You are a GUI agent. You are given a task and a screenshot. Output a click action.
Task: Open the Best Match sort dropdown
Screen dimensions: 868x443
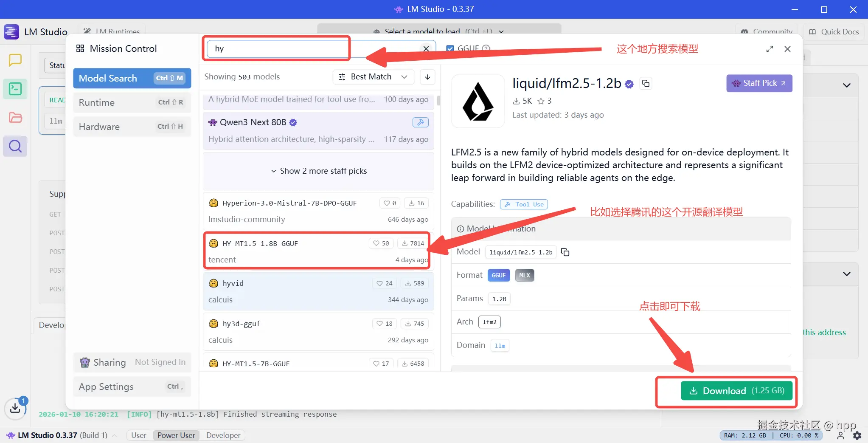pyautogui.click(x=373, y=77)
